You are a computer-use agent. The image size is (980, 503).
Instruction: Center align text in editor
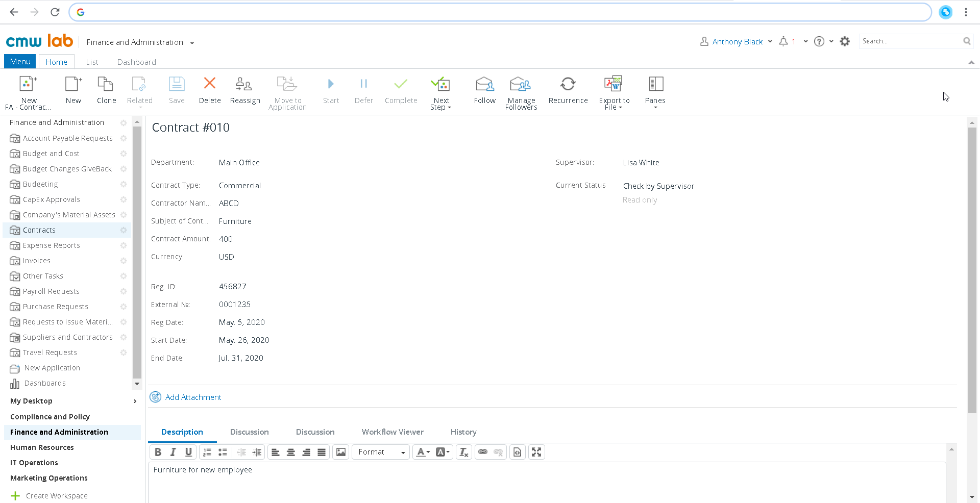tap(291, 452)
